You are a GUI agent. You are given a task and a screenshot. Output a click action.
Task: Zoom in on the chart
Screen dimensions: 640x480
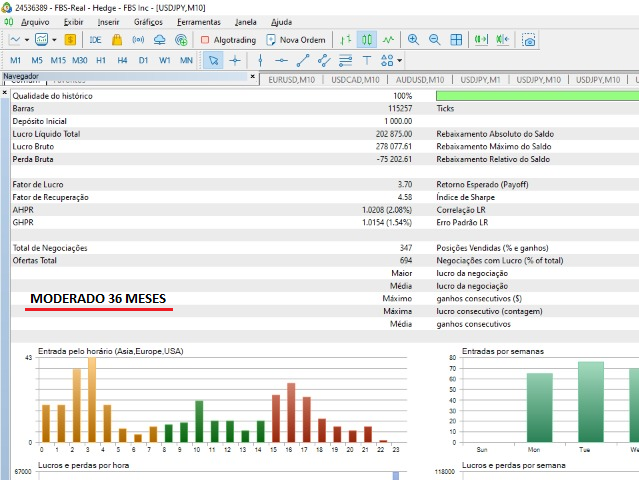(413, 40)
